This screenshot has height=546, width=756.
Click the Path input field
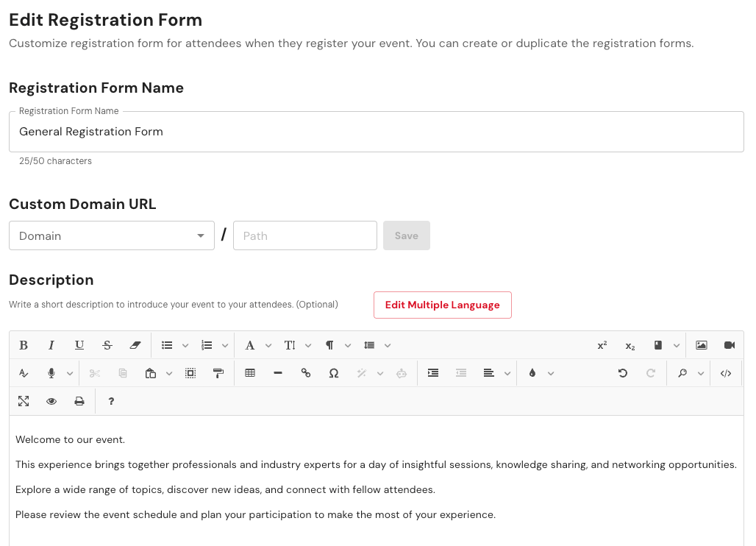[x=304, y=235]
